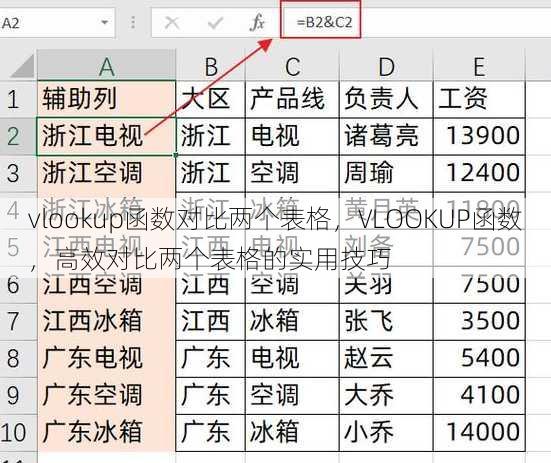
Task: Select column A header
Action: tap(106, 66)
